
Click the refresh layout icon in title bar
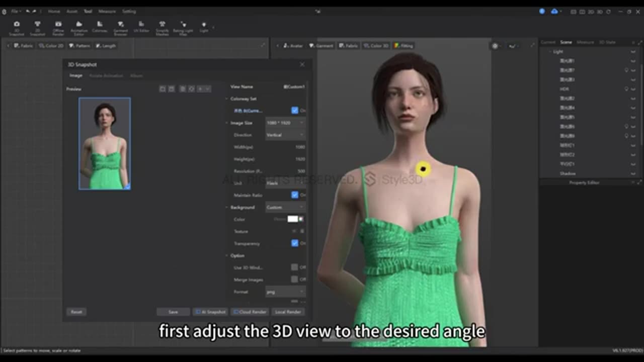(608, 12)
